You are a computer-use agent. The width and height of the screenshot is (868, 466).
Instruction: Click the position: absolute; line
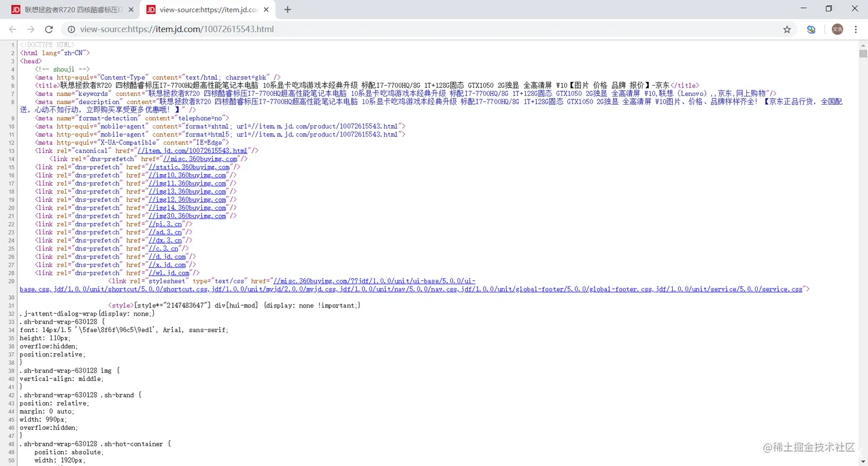[x=69, y=452]
